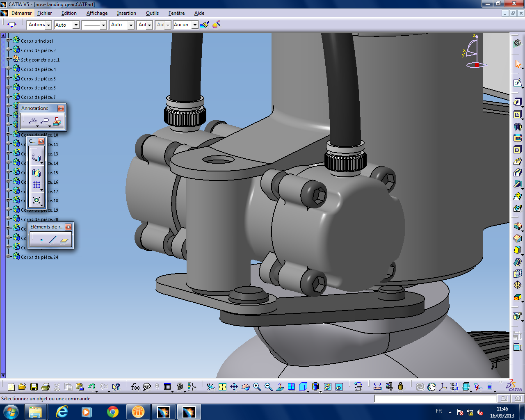Click the Plane tool in reference elements

[x=64, y=240]
